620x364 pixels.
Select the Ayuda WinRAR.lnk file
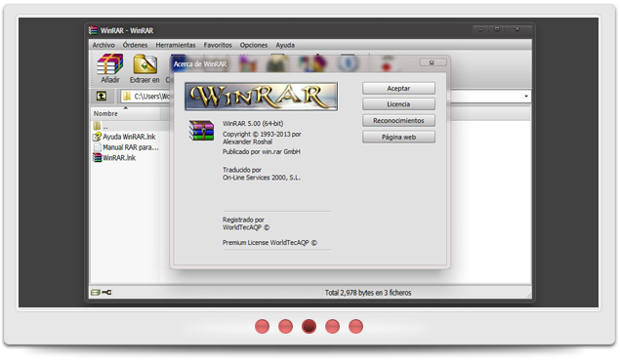[x=124, y=137]
